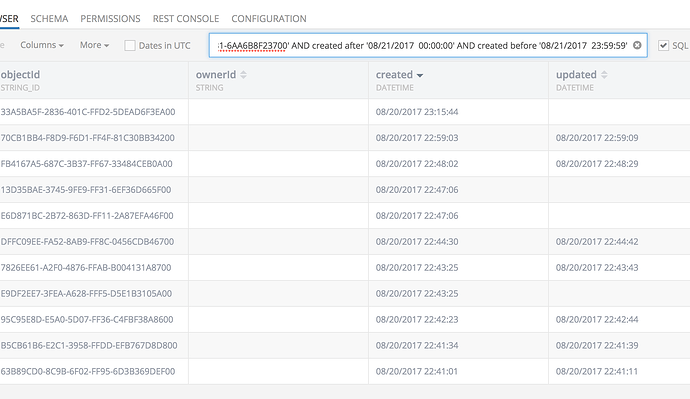Image resolution: width=690 pixels, height=399 pixels.
Task: Enable the Dates in UTC checkbox
Action: coord(130,45)
